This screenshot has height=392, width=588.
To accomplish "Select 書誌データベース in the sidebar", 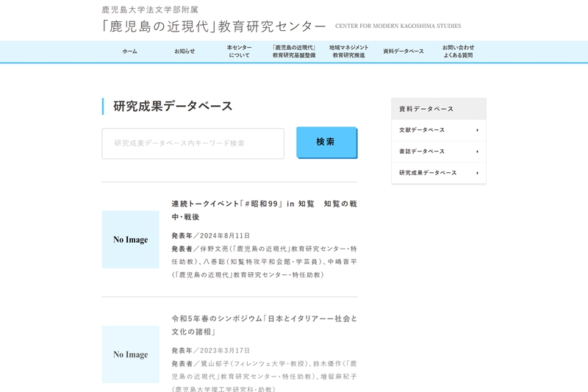I will pos(423,152).
